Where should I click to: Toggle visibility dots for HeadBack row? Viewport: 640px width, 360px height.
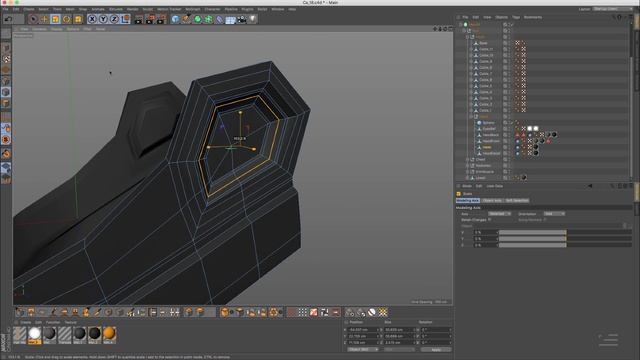point(509,135)
